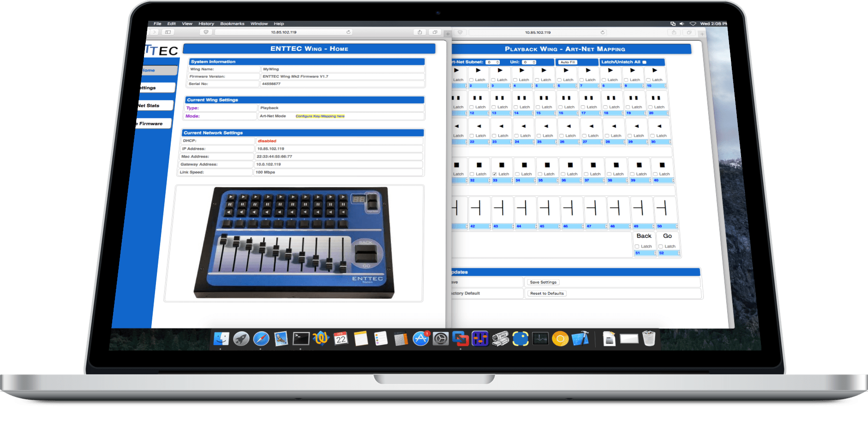
Task: Open the Mail stamp icon in dock
Action: [x=281, y=339]
